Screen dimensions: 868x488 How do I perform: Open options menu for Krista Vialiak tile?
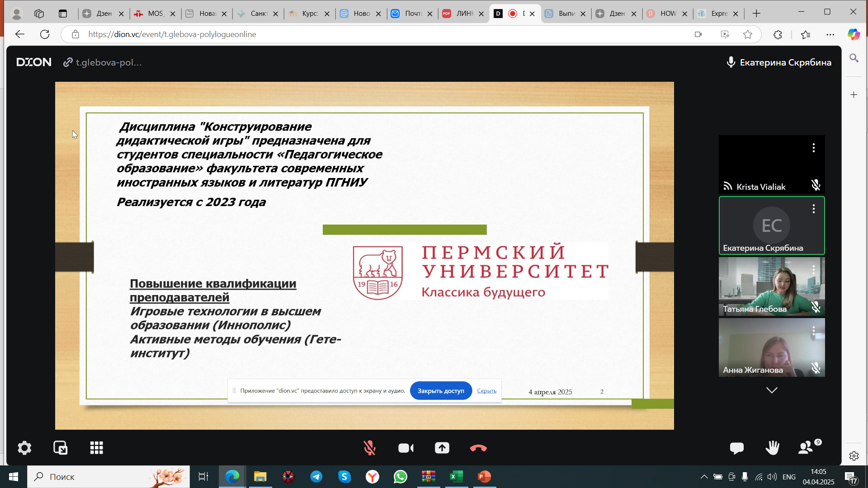[x=813, y=148]
